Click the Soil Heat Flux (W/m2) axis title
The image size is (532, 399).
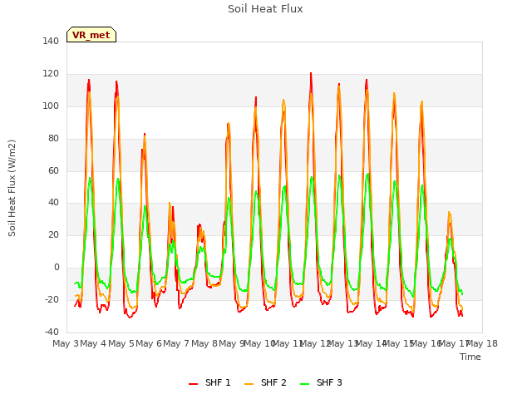[x=12, y=188]
